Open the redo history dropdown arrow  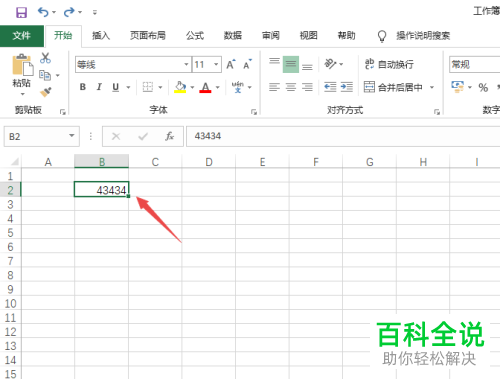[x=80, y=13]
